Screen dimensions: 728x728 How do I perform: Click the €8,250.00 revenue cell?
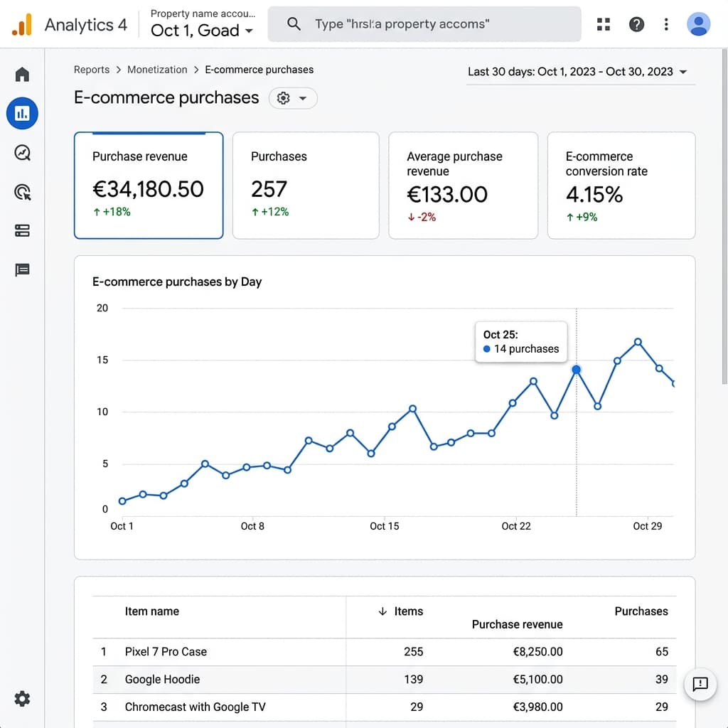pos(537,652)
